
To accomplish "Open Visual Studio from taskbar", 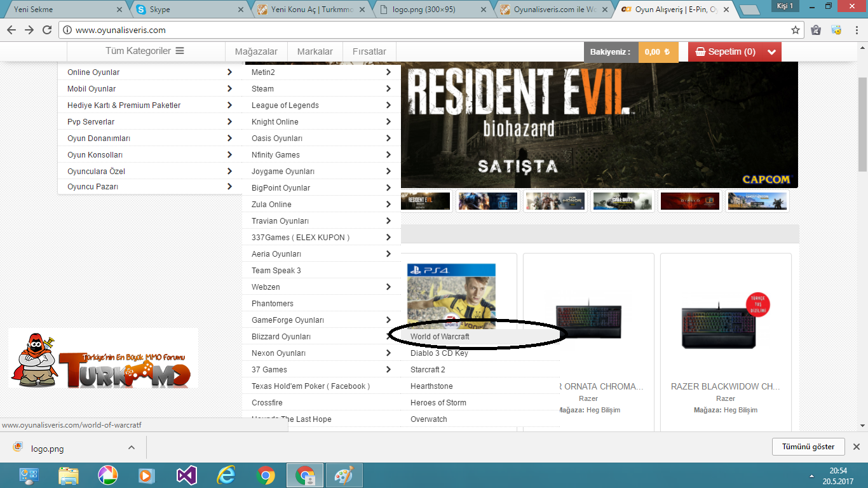I will [187, 475].
